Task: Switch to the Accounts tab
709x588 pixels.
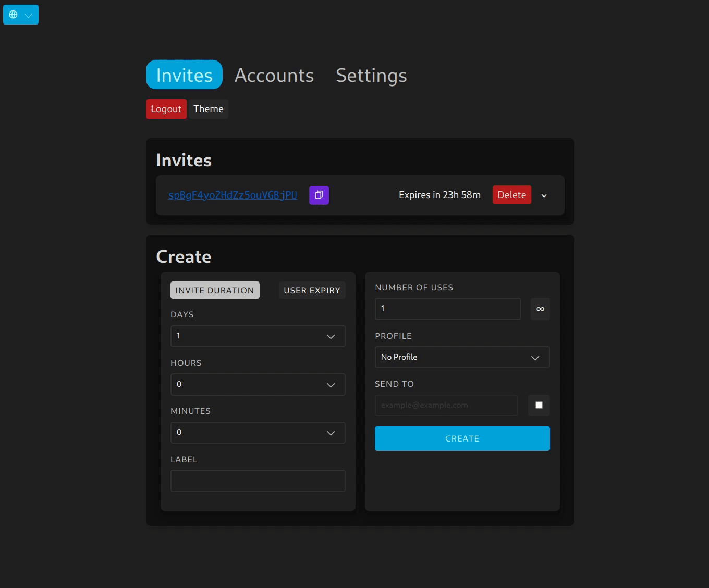Action: (x=274, y=75)
